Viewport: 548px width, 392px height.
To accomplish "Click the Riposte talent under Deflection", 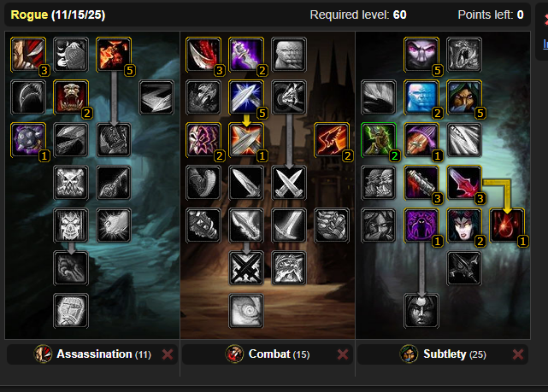I will point(246,140).
